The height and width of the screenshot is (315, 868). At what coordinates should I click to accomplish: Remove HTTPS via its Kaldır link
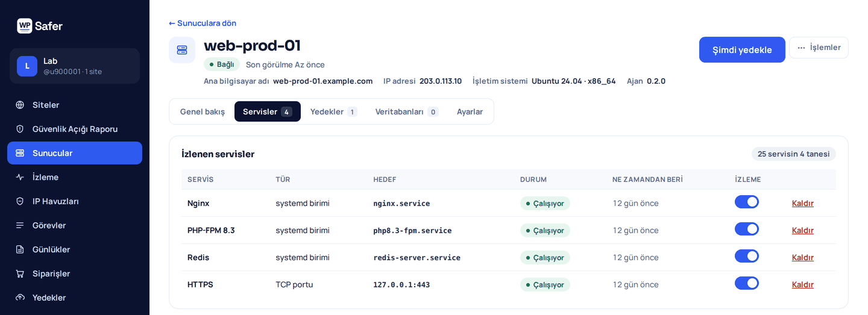803,284
